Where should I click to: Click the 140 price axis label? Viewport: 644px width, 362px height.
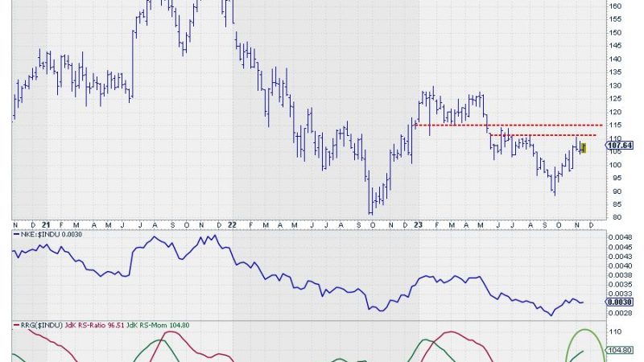(615, 59)
